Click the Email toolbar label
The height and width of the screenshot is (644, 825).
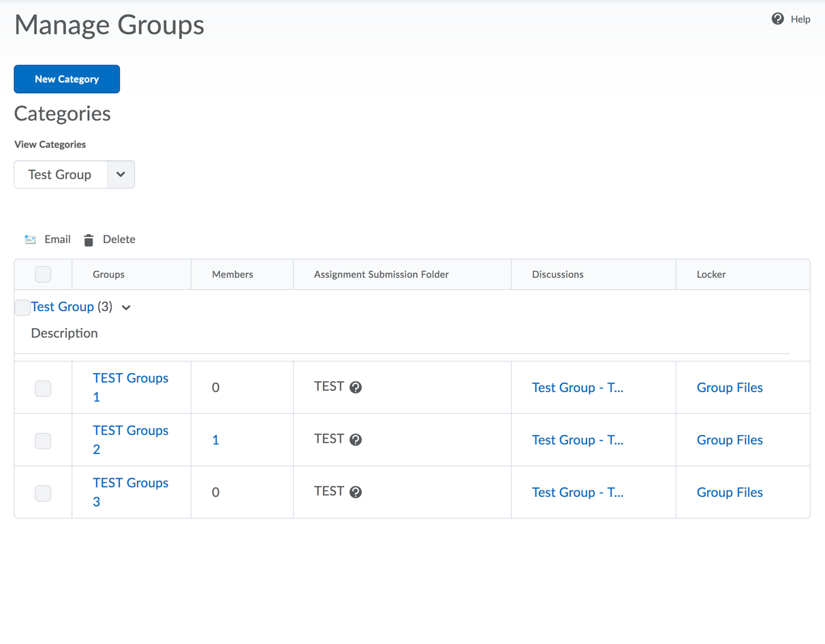point(57,239)
